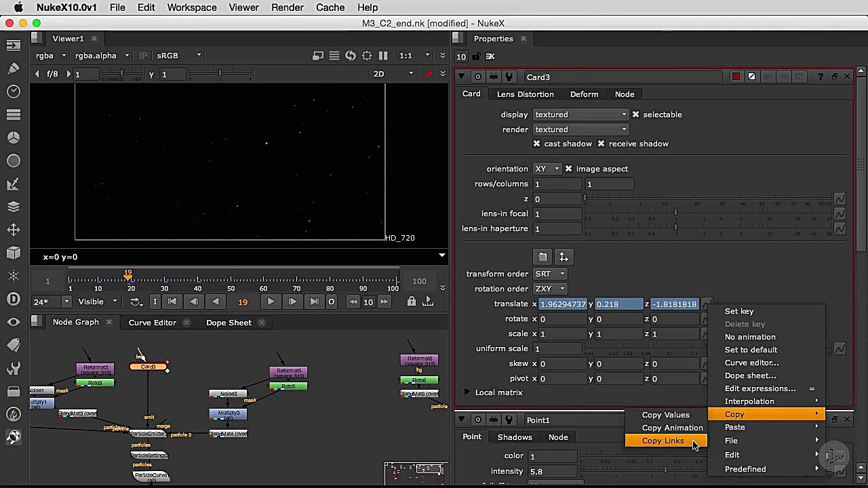
Task: Open the rotation order ZXY dropdown
Action: tap(550, 289)
